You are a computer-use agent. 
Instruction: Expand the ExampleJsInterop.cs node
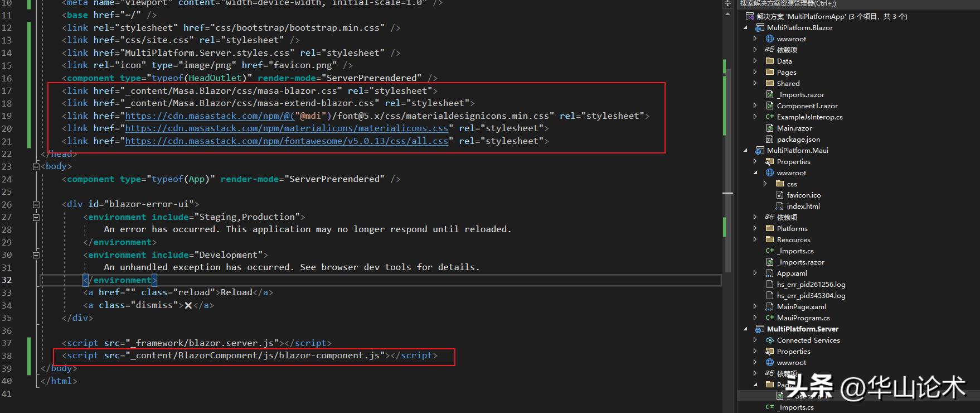point(755,117)
